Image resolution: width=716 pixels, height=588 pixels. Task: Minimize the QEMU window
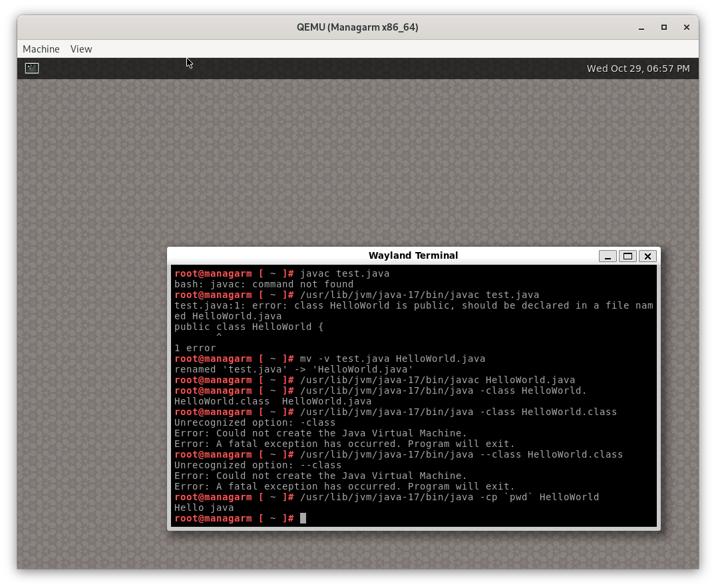tap(640, 27)
